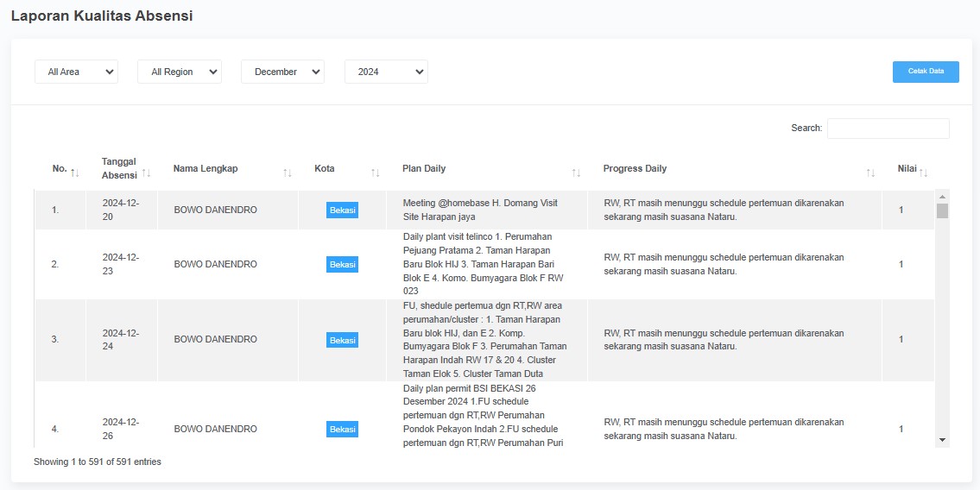Focus the Search input field
The width and height of the screenshot is (980, 490).
[x=888, y=129]
